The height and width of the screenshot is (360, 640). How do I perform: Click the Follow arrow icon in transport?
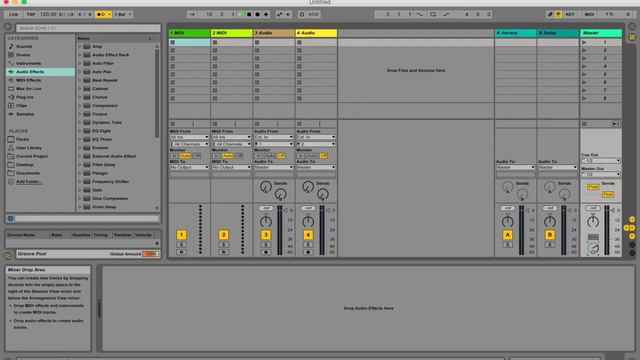click(192, 14)
